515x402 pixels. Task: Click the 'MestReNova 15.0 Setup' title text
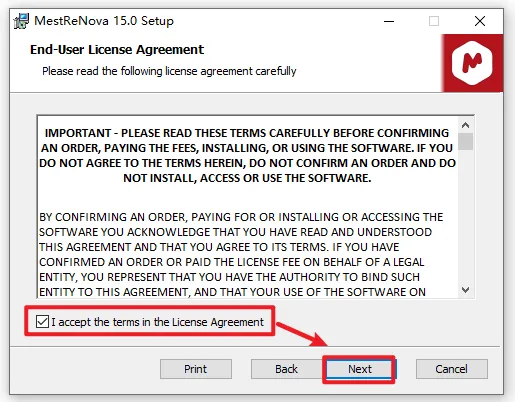pos(104,21)
